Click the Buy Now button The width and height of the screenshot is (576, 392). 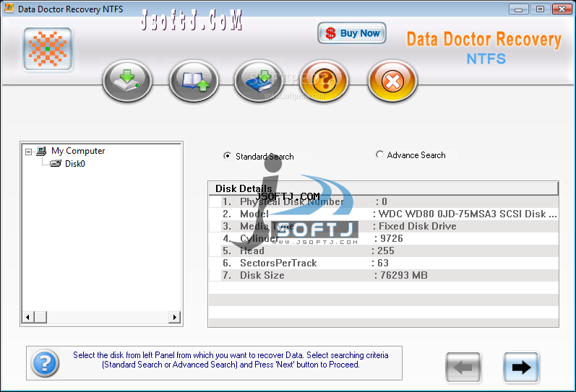pyautogui.click(x=351, y=33)
